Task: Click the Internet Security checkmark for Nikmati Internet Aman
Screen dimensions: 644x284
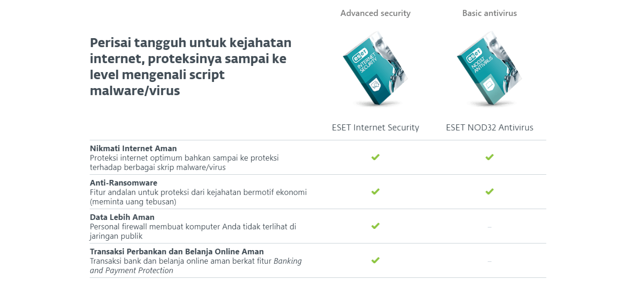Action: pos(375,157)
